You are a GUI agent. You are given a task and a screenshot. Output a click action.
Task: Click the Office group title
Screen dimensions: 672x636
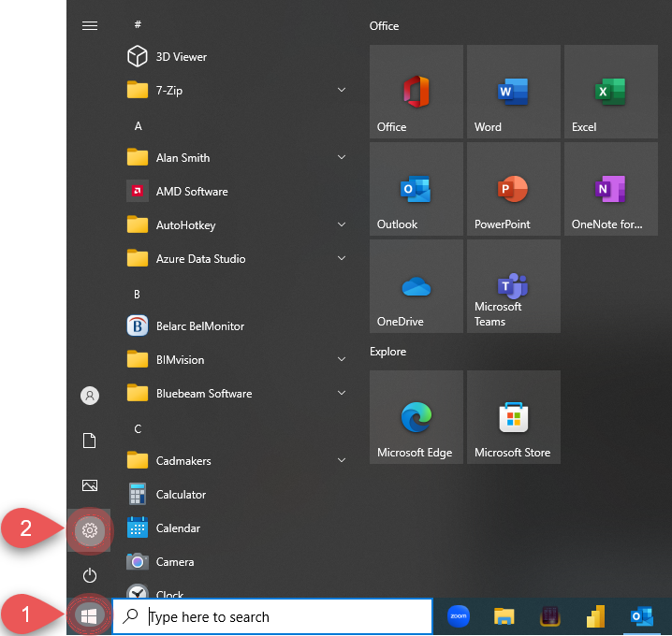pos(384,26)
